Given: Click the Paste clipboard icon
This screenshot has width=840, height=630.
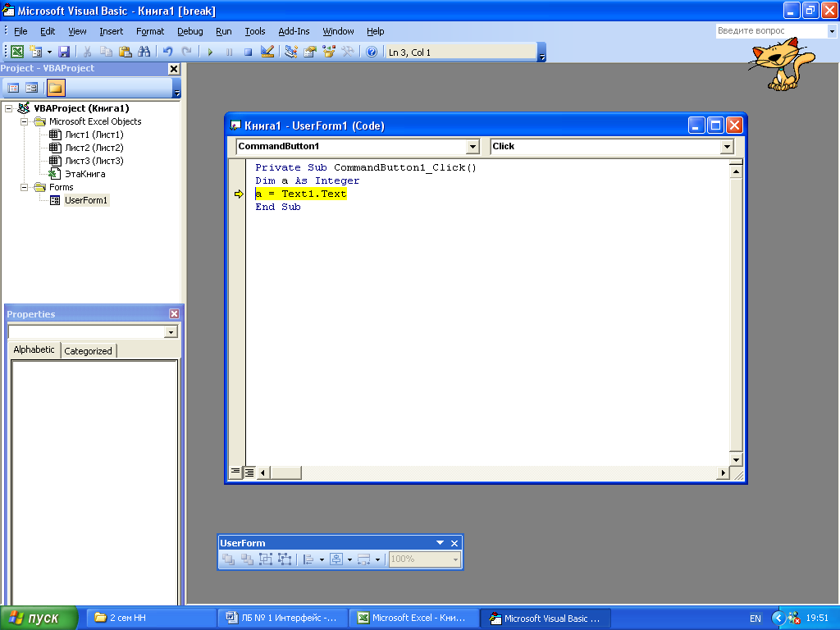Looking at the screenshot, I should pyautogui.click(x=125, y=52).
